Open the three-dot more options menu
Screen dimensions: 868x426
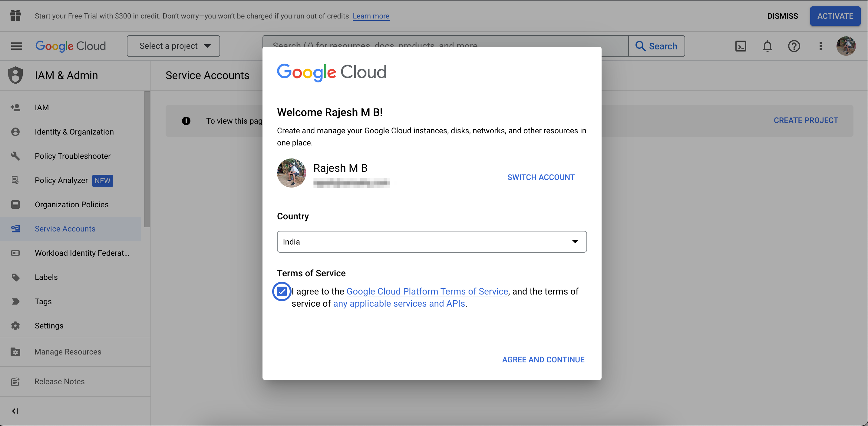[820, 46]
